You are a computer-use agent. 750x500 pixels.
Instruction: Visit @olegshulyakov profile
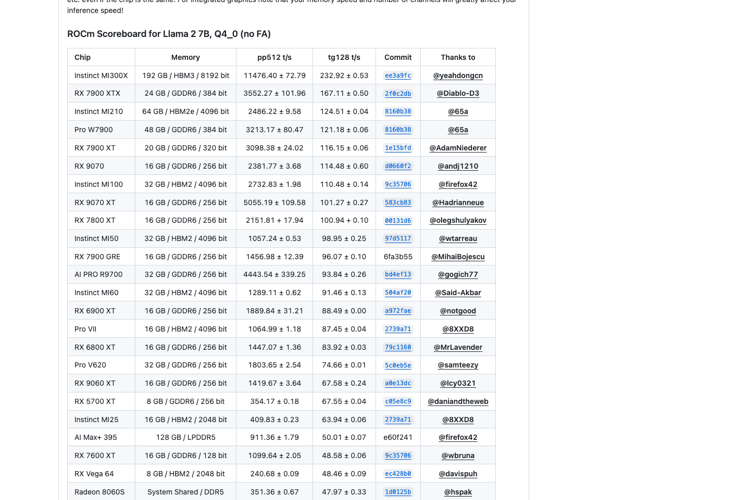point(458,220)
